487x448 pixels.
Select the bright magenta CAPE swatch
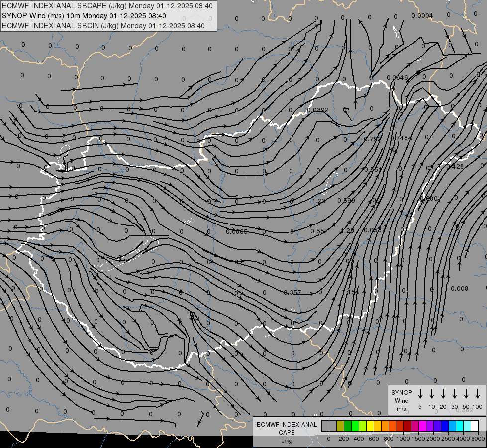(x=422, y=426)
